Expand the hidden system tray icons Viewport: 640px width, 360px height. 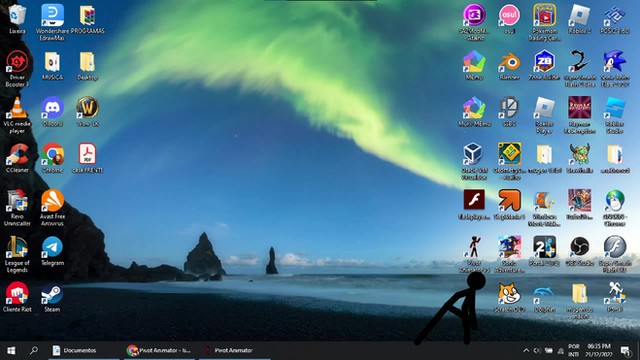click(x=526, y=350)
